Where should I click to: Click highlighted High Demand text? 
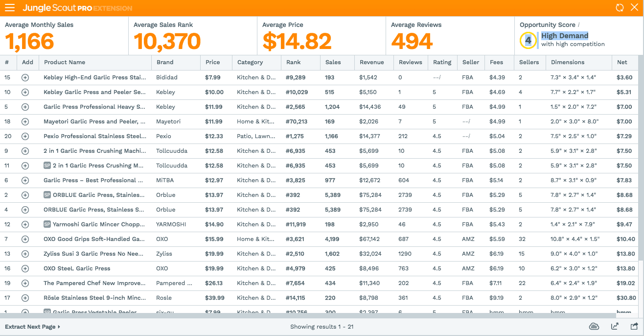(x=565, y=36)
